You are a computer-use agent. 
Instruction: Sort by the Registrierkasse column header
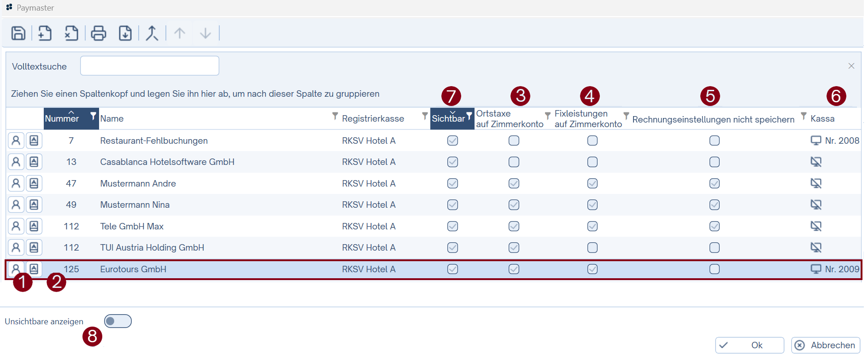pyautogui.click(x=373, y=119)
